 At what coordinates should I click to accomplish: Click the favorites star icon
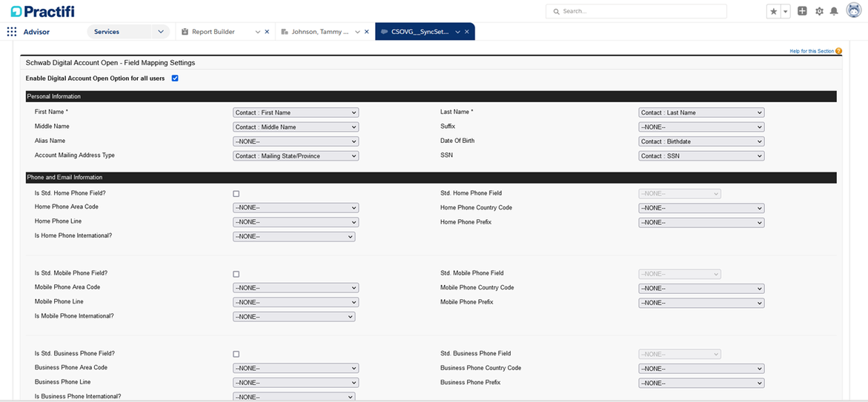pyautogui.click(x=773, y=11)
